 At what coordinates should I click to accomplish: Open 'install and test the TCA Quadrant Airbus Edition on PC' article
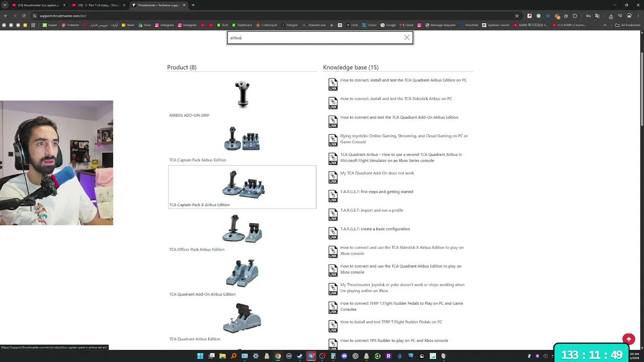pos(404,80)
